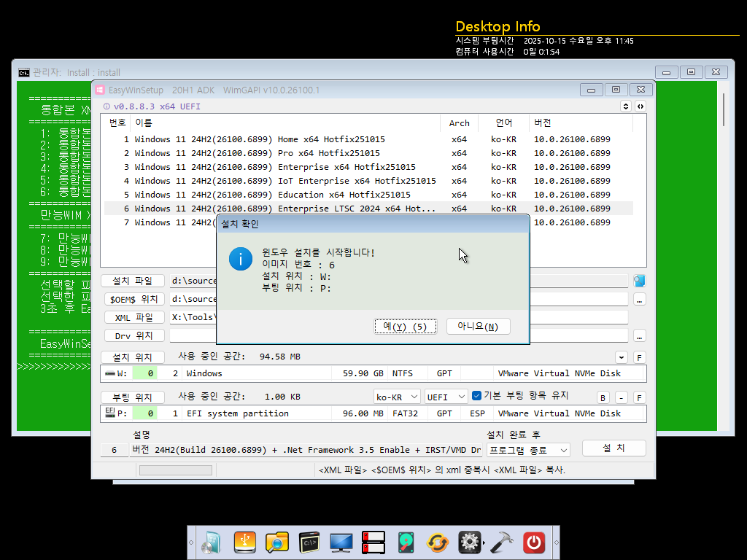Click the $OEM$ 위치 button
Screen dimensions: 747x560
pos(134,299)
